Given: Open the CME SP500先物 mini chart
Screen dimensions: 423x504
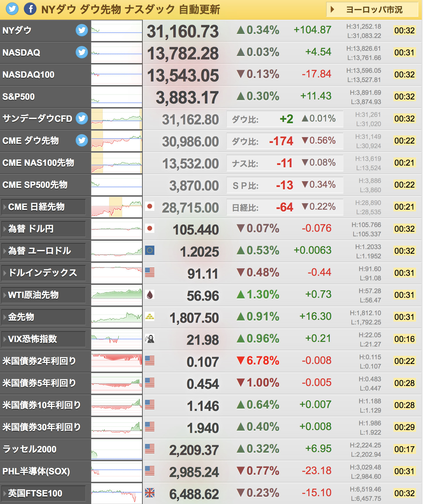Looking at the screenshot, I should click(x=117, y=185).
